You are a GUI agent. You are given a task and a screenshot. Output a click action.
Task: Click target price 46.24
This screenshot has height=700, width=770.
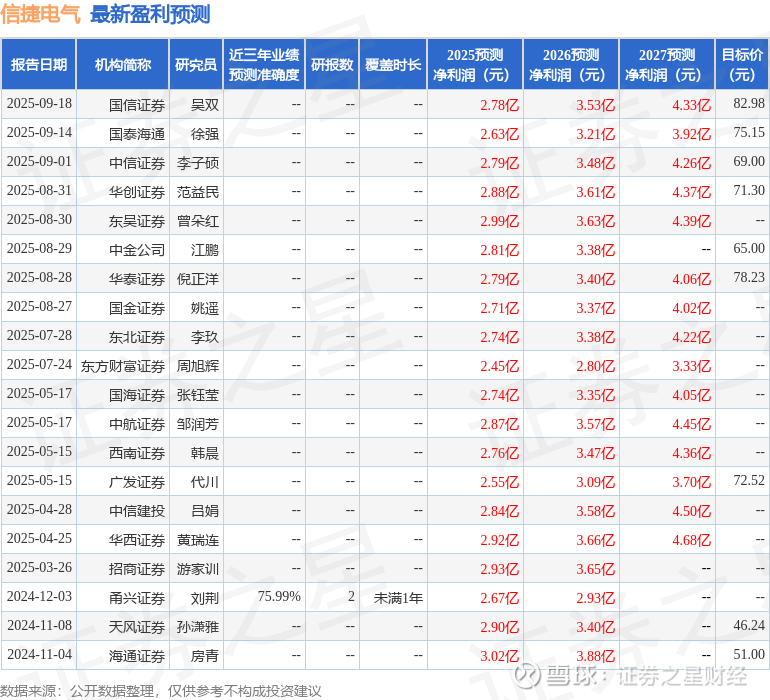tap(749, 625)
